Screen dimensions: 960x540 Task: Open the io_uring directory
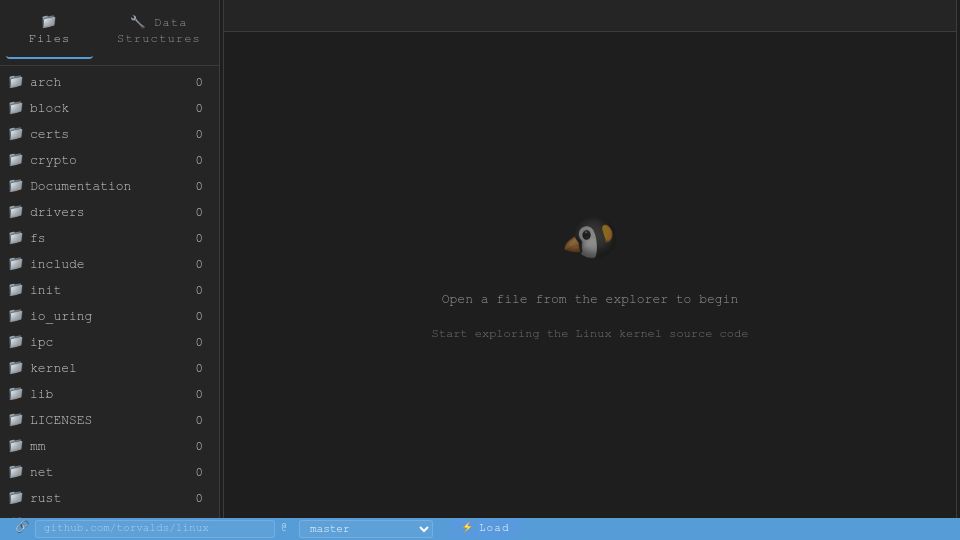110,316
